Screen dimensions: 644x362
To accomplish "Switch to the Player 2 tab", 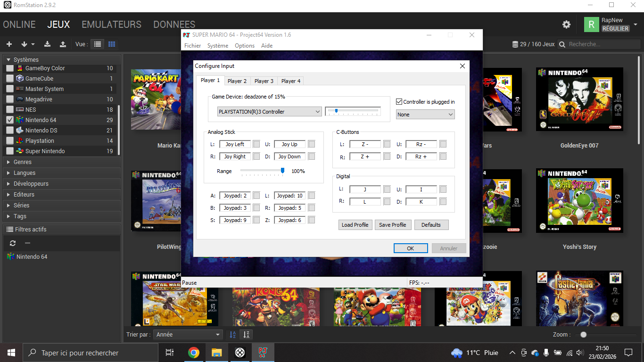I will pos(237,81).
